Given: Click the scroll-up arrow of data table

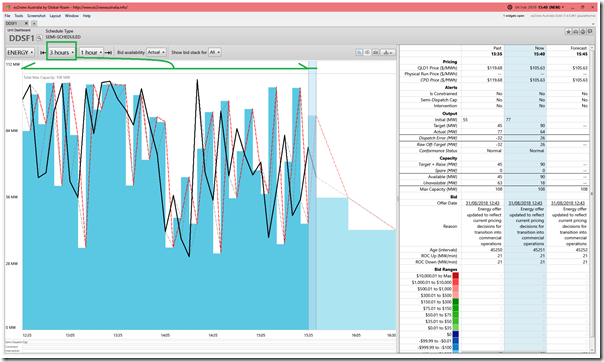Looking at the screenshot, I should pyautogui.click(x=592, y=48).
